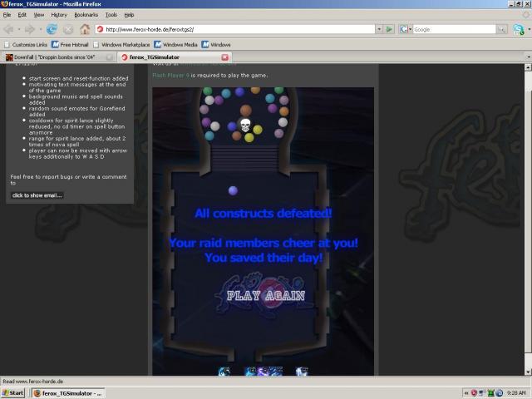
Task: Open the tab list dropdown arrow
Action: (529, 57)
